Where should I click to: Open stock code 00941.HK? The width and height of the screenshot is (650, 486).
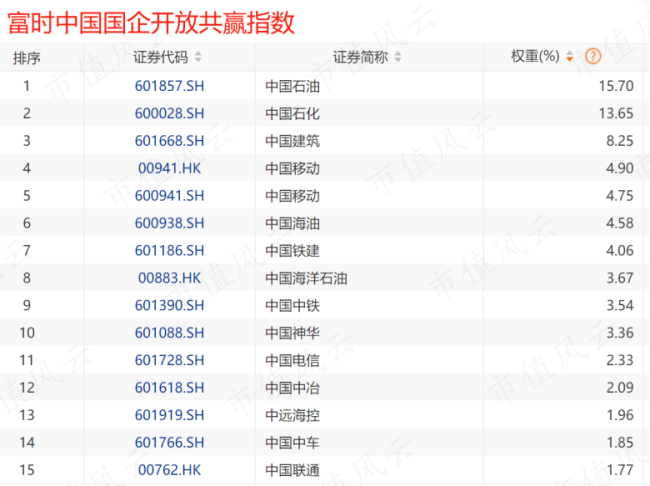coord(170,168)
